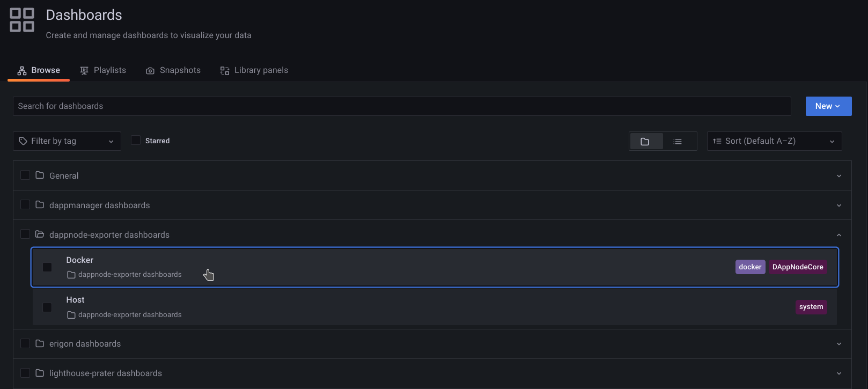Click the Browse tab sitemap icon
Screen dimensions: 868x389
click(x=22, y=71)
